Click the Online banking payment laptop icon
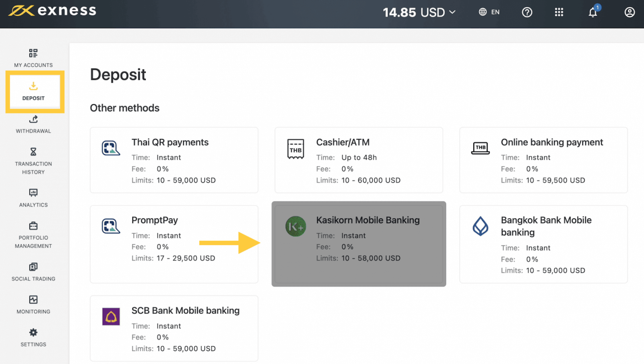Image resolution: width=644 pixels, height=364 pixels. point(480,148)
